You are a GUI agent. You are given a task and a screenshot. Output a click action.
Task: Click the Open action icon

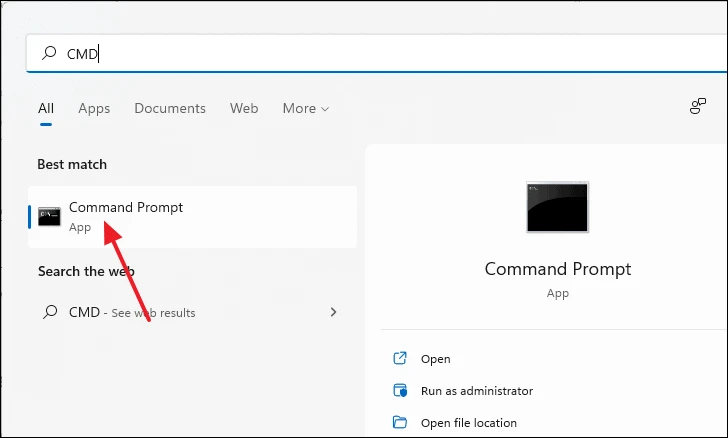400,358
